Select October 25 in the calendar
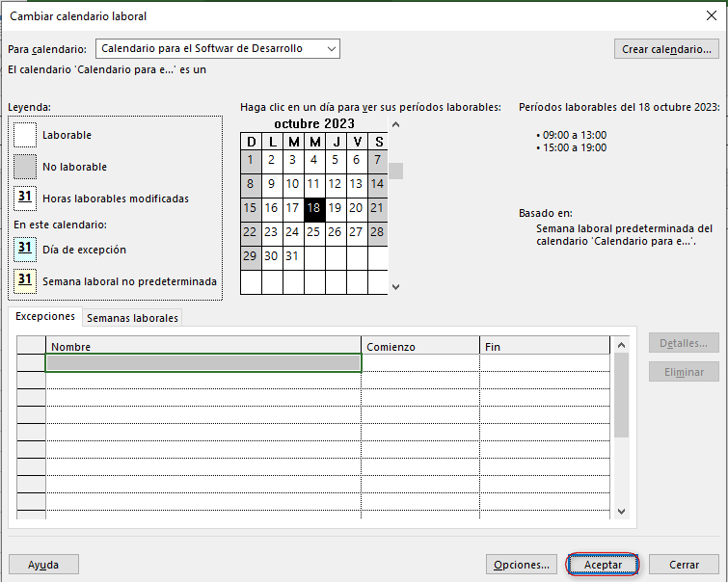The height and width of the screenshot is (582, 728). [x=313, y=232]
